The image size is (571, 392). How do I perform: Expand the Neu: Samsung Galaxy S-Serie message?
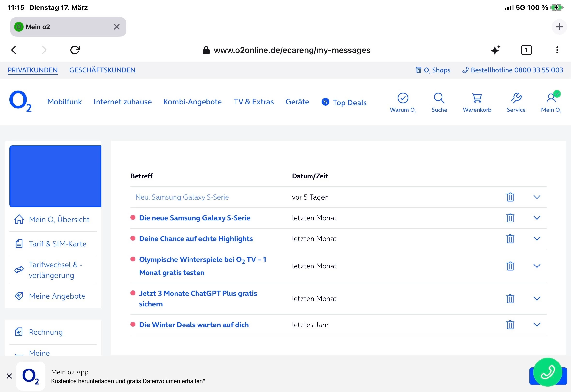pyautogui.click(x=537, y=197)
